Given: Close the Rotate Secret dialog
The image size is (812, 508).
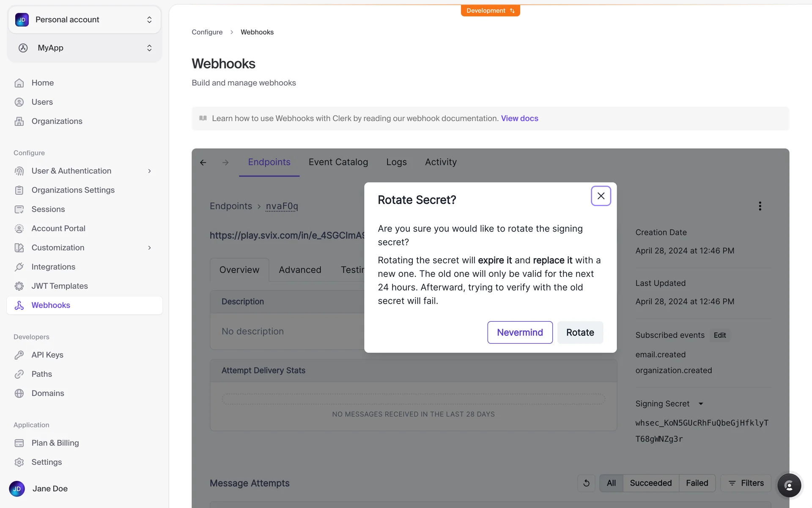Looking at the screenshot, I should (601, 196).
